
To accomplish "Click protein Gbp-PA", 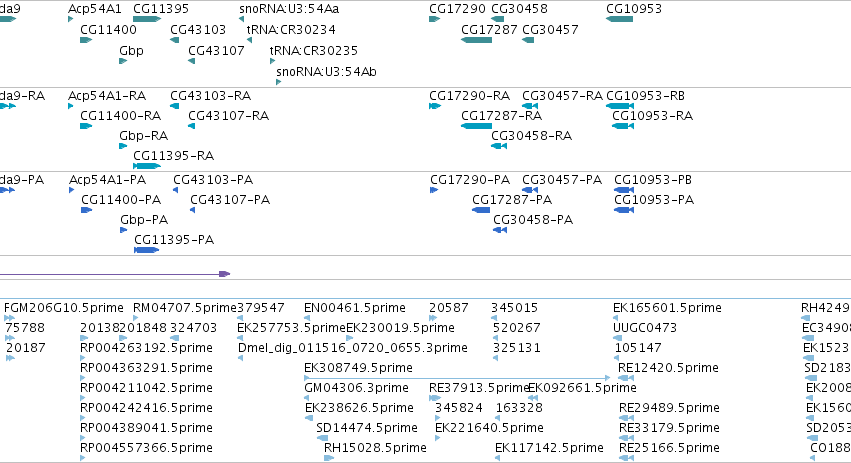I will point(144,220).
